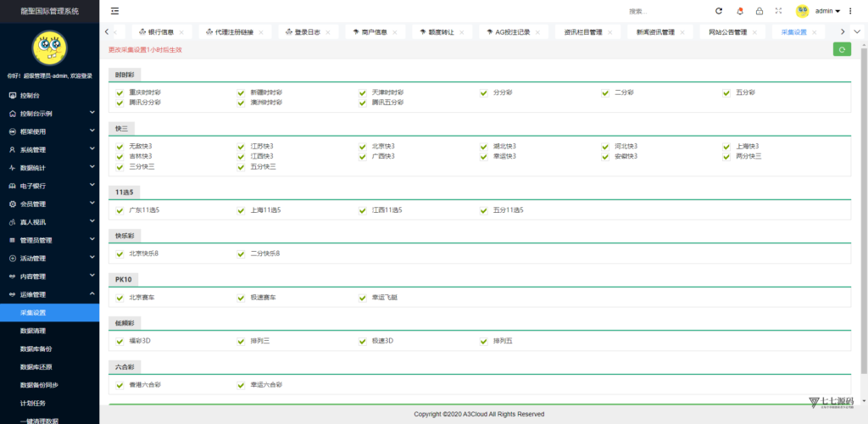
Task: Open 数据库备份 in the sidebar
Action: coord(36,349)
